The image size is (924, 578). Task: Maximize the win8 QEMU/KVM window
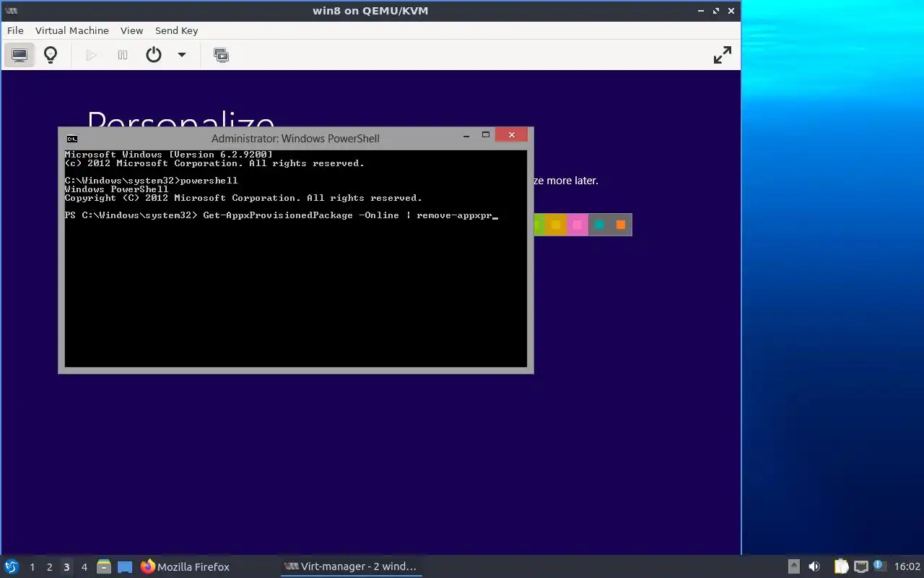tap(716, 11)
